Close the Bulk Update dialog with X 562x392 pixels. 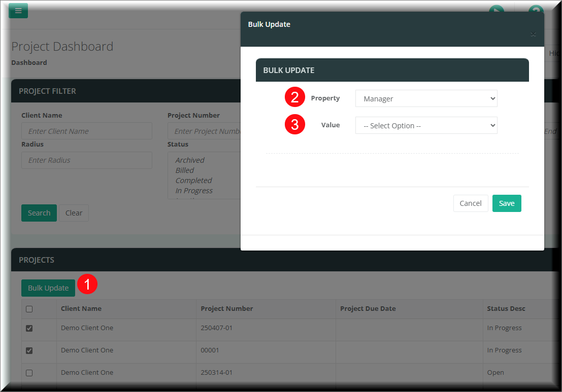coord(533,34)
